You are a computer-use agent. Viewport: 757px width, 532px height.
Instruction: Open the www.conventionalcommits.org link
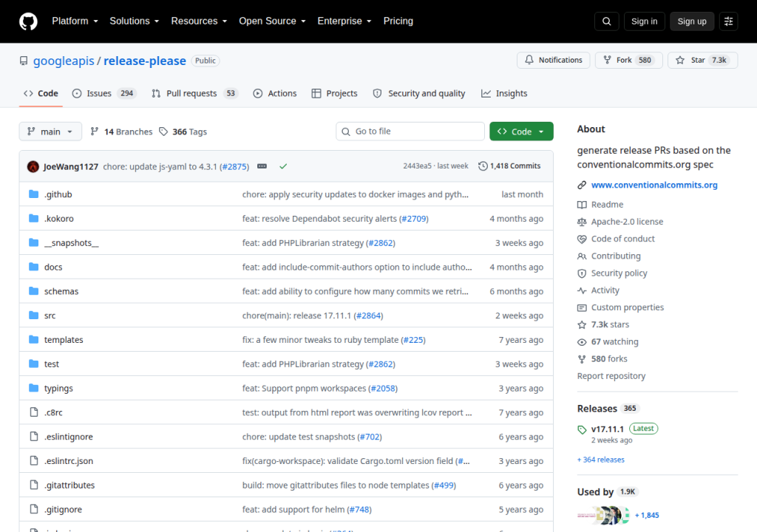654,185
